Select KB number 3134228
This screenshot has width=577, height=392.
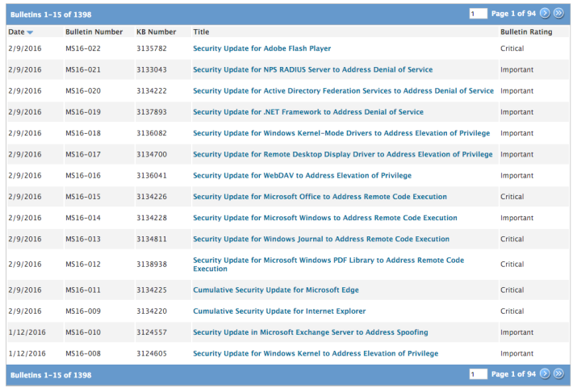[x=152, y=218]
